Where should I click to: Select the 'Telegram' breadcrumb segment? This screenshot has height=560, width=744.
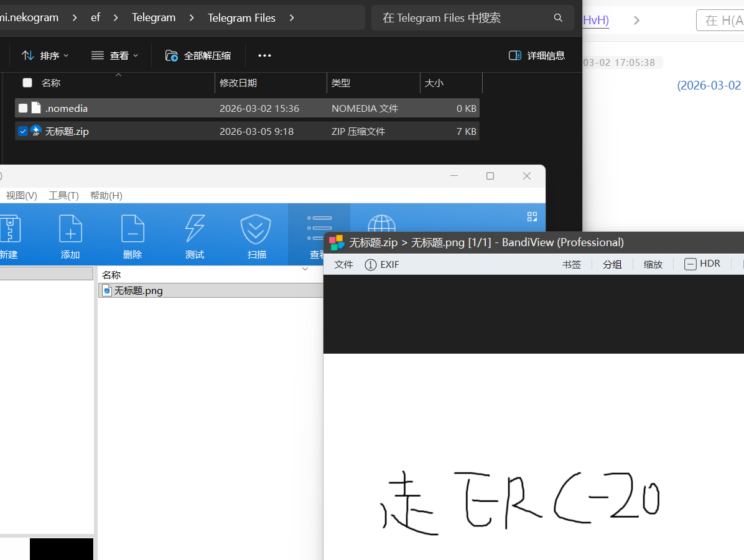click(154, 17)
